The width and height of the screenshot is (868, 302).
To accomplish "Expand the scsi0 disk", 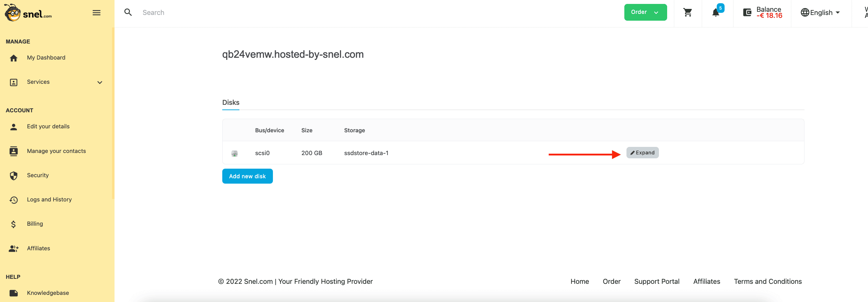I will 642,153.
